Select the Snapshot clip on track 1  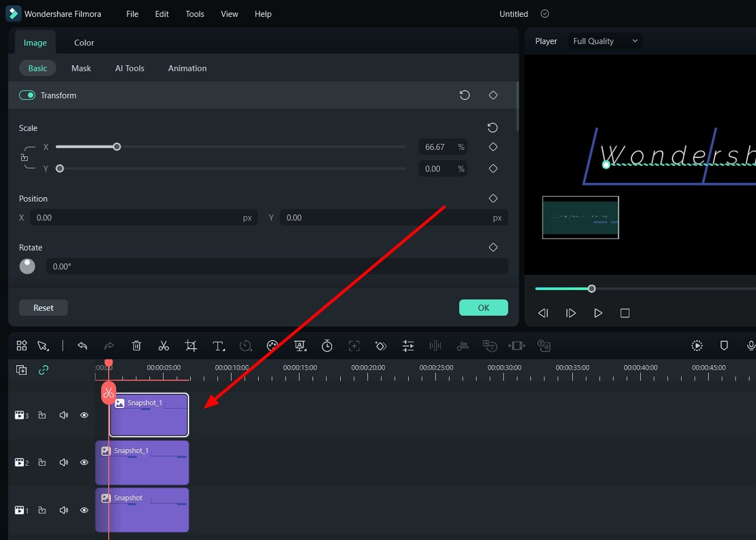(142, 510)
